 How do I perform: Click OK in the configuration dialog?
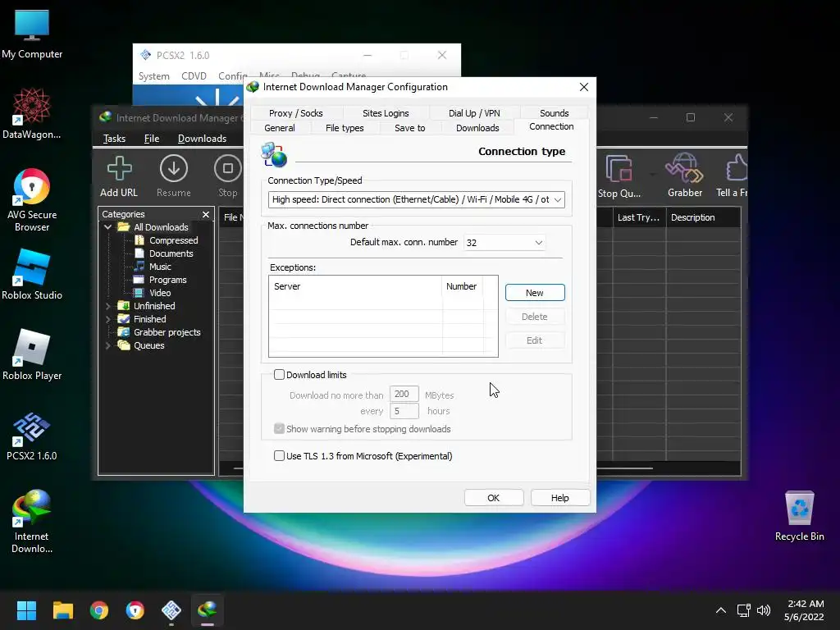coord(493,498)
